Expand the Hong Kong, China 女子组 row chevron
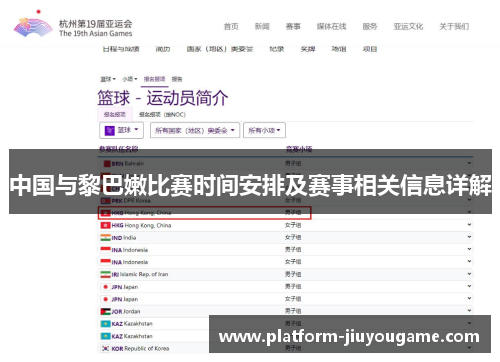This screenshot has height=362, width=500. coord(469,225)
